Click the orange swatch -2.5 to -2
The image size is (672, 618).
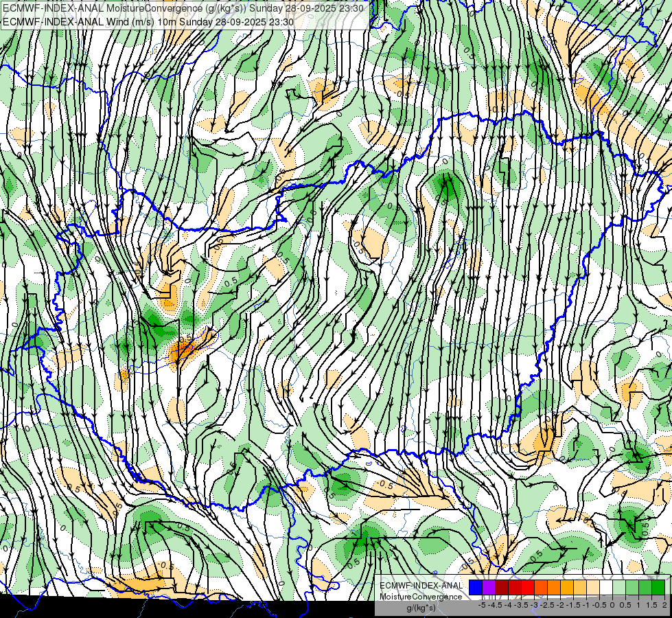[x=554, y=588]
